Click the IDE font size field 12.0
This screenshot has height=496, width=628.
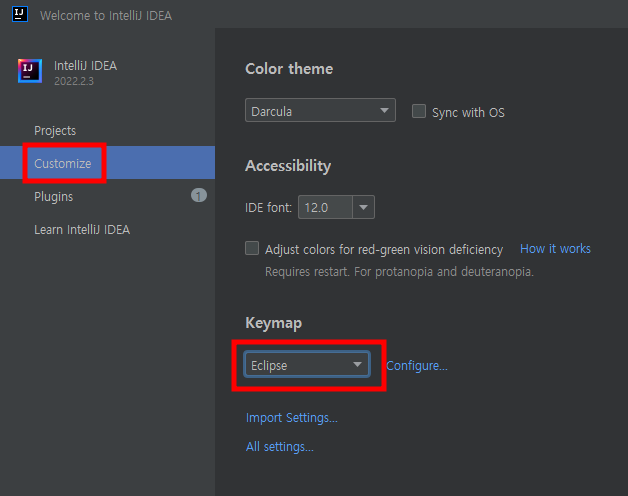[x=325, y=207]
